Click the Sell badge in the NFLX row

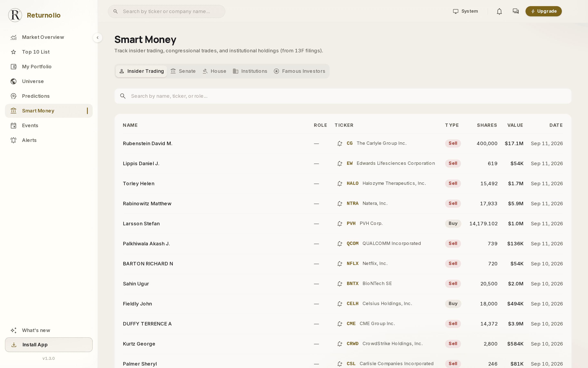point(453,264)
